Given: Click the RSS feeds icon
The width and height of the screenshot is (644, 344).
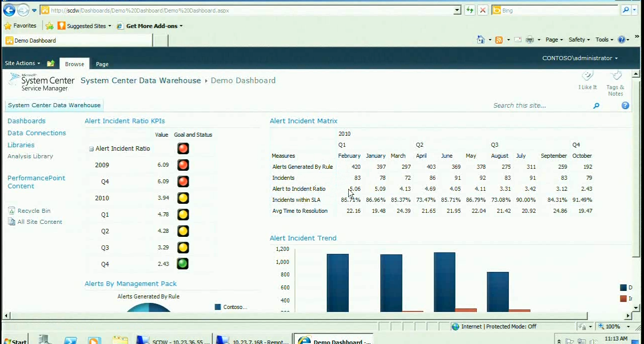Looking at the screenshot, I should (499, 40).
